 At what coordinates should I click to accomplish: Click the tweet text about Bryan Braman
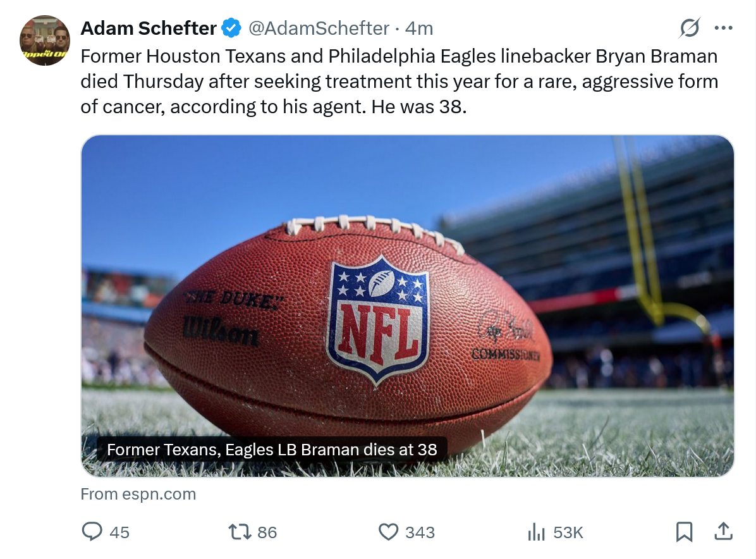pos(398,82)
